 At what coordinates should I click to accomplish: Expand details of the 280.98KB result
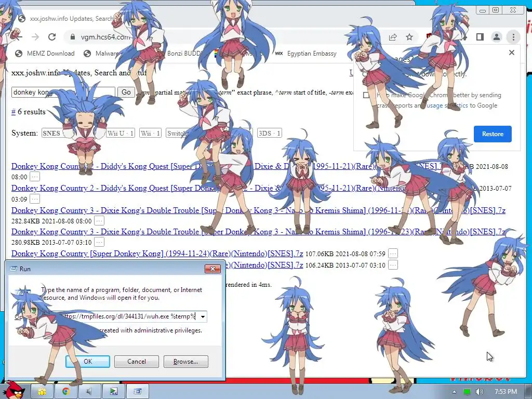click(x=99, y=243)
